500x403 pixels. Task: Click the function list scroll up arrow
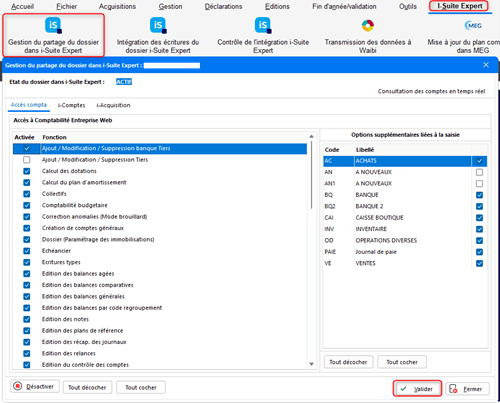click(x=311, y=136)
